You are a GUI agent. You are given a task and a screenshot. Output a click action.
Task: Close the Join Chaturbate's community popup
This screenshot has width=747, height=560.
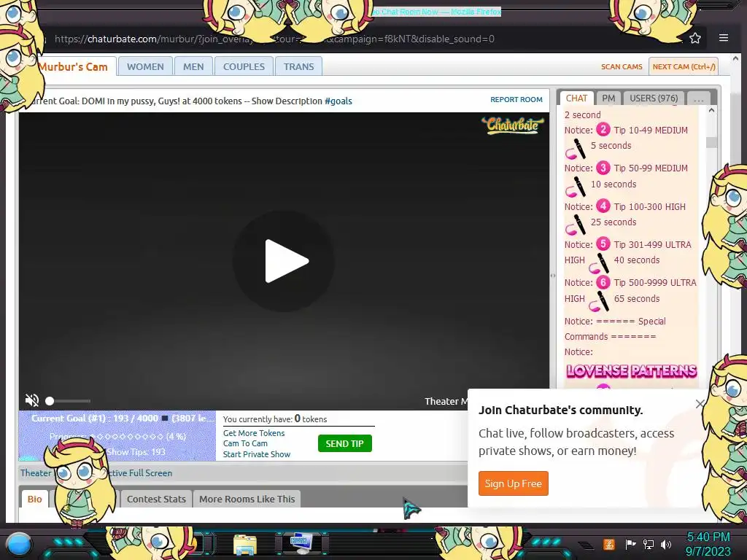[700, 404]
